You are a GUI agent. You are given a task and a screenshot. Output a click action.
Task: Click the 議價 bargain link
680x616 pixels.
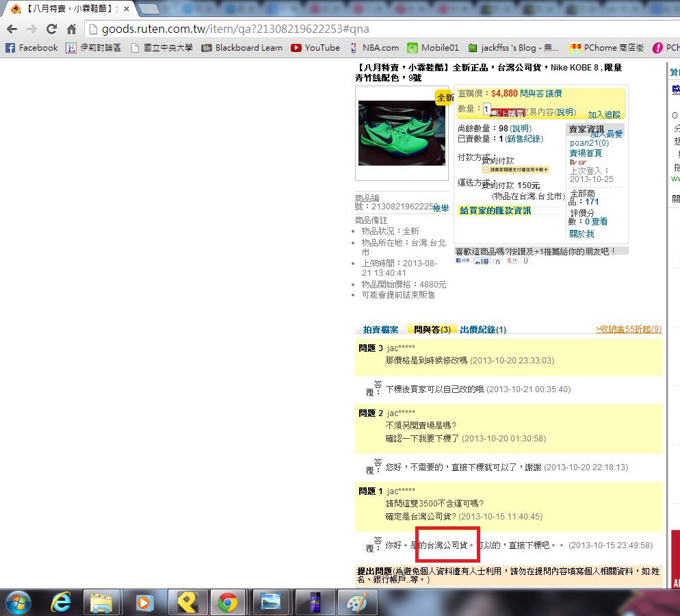553,93
